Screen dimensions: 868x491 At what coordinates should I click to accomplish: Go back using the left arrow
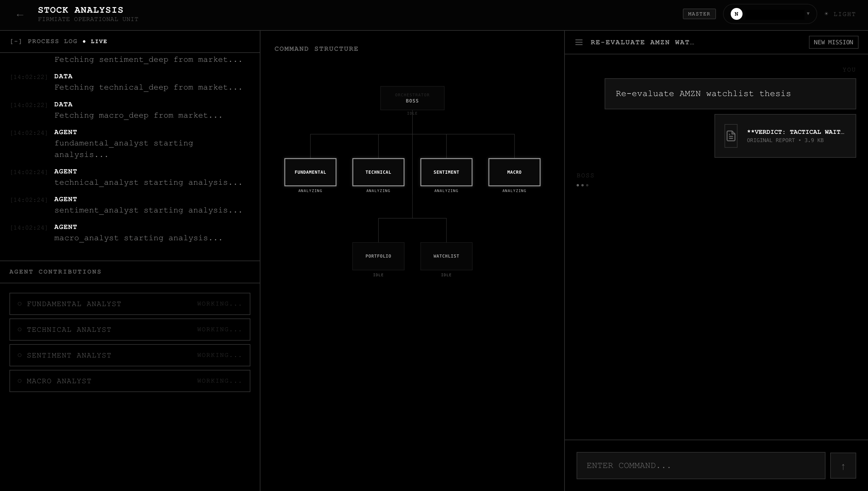tap(20, 15)
